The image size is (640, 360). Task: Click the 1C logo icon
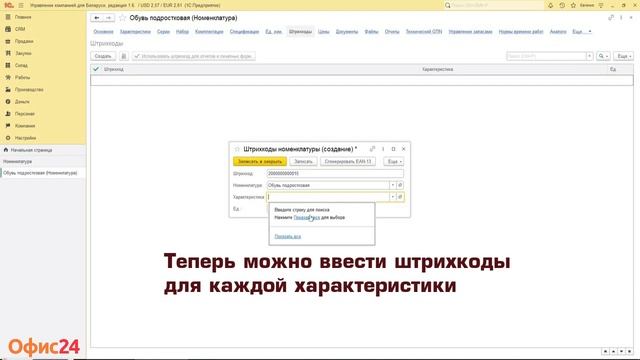[9, 5]
